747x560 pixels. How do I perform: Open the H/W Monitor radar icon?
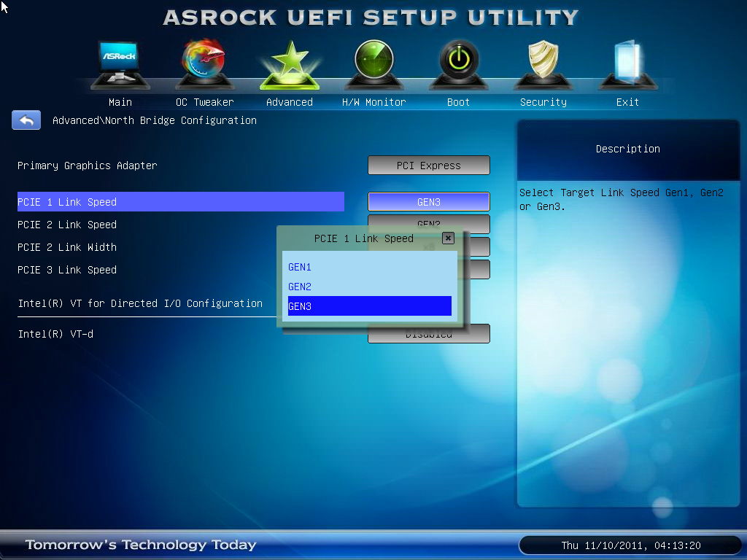374,64
